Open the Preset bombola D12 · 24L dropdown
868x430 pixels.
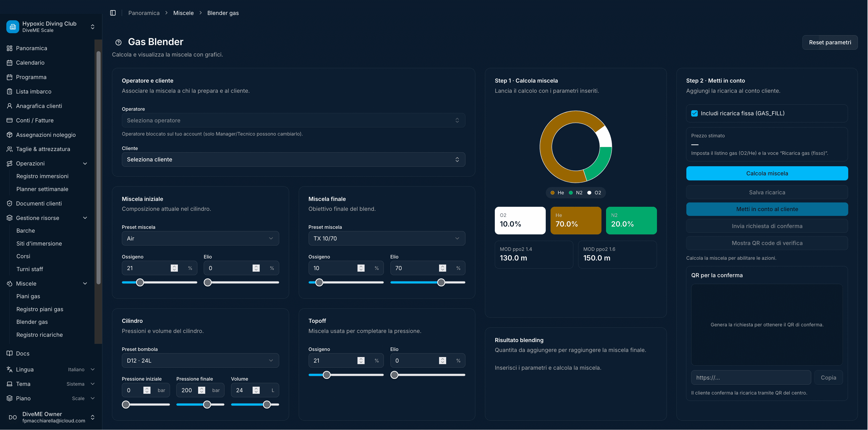click(x=200, y=361)
